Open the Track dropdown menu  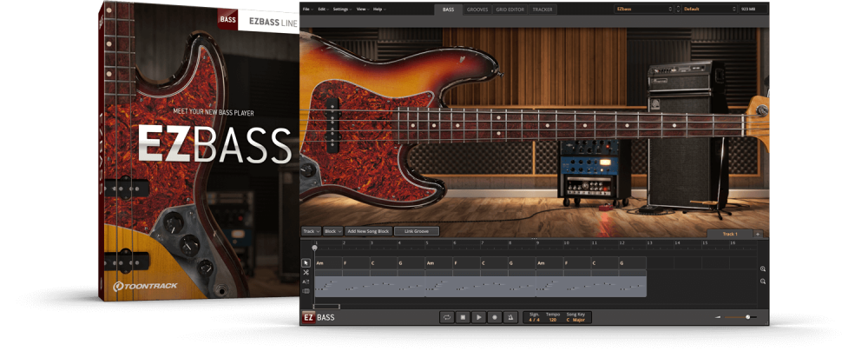click(311, 231)
